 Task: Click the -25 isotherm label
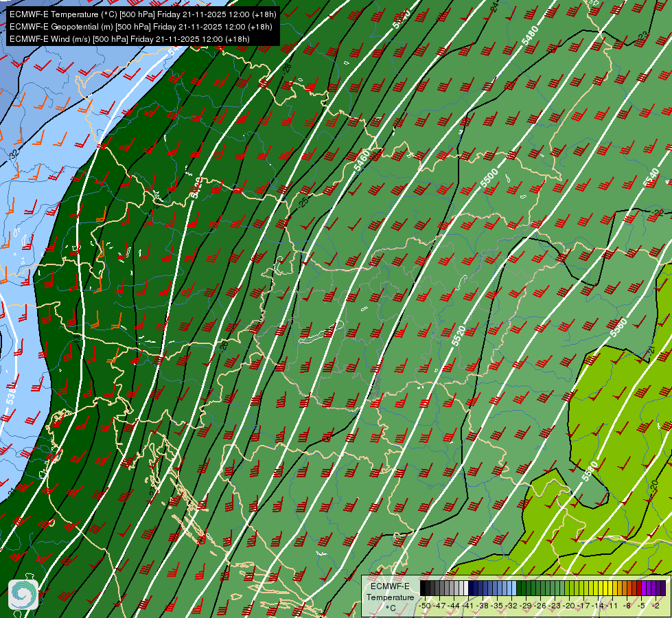[x=303, y=202]
